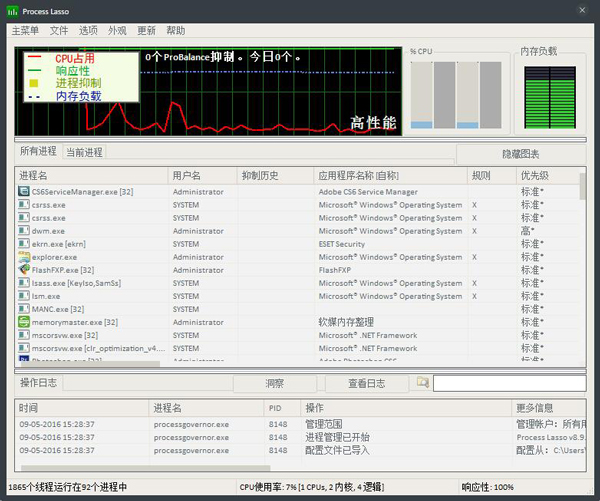Sort by the 优先级 column header

tap(548, 176)
